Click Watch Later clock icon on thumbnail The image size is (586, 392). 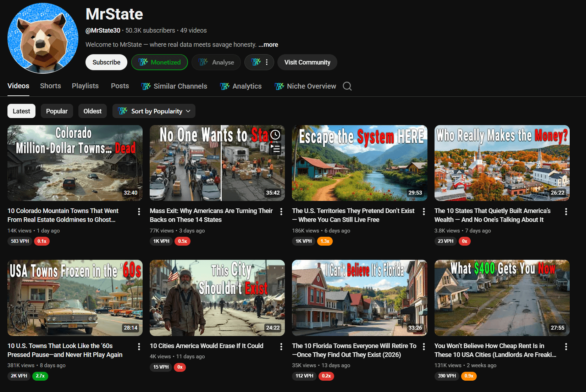coord(275,135)
